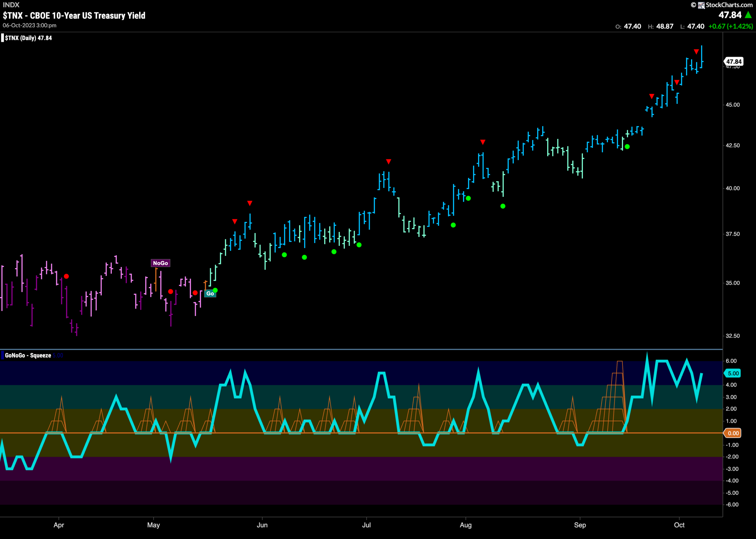Click the tall orange squeeze spike in September
This screenshot has width=756, height=539.
[x=619, y=395]
